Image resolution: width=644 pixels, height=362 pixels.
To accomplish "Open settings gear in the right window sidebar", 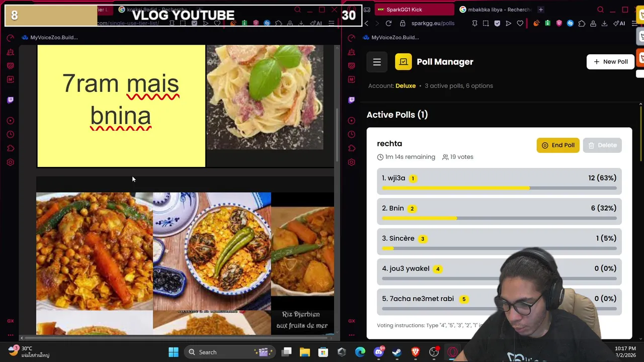I will [352, 162].
